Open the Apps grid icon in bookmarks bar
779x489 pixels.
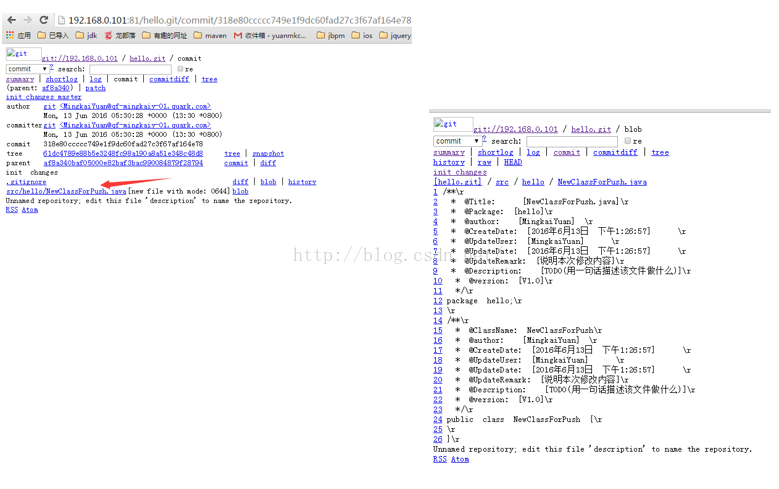[x=10, y=35]
